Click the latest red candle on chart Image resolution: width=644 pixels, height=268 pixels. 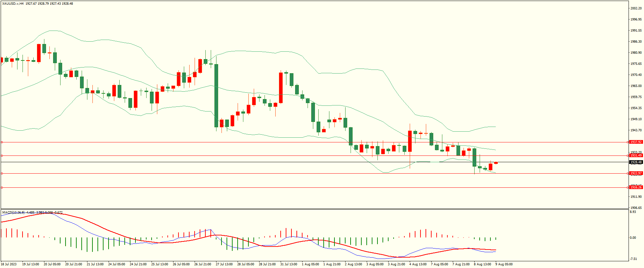tap(496, 163)
